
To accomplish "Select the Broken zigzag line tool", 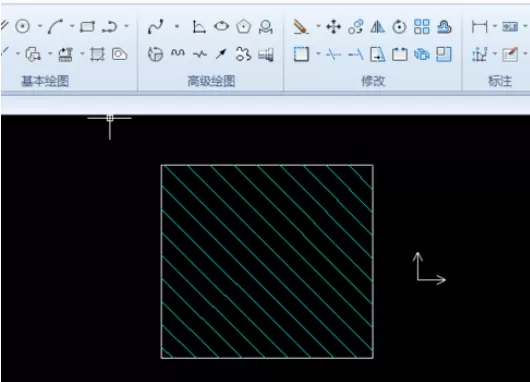I will tap(200, 54).
